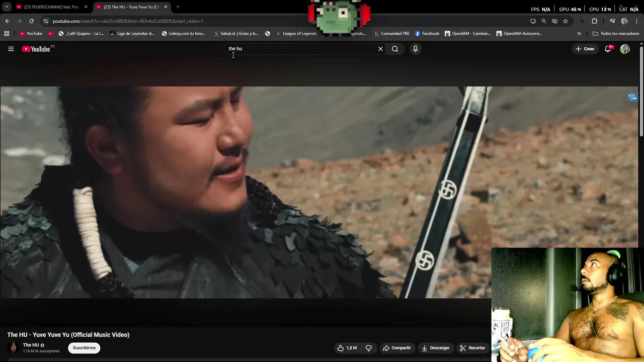Click the page vertical scrollbar
Screen dimensions: 644x362
(x=641, y=90)
